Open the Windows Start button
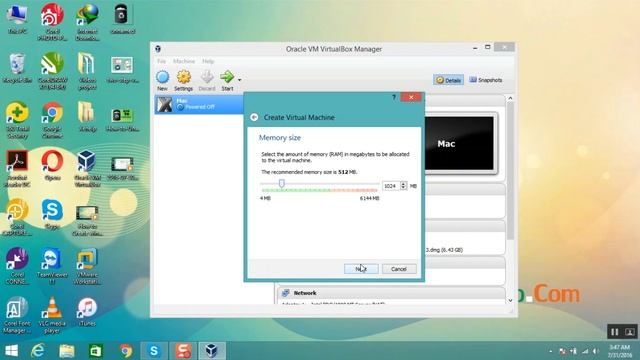The height and width of the screenshot is (360, 640). (11, 351)
